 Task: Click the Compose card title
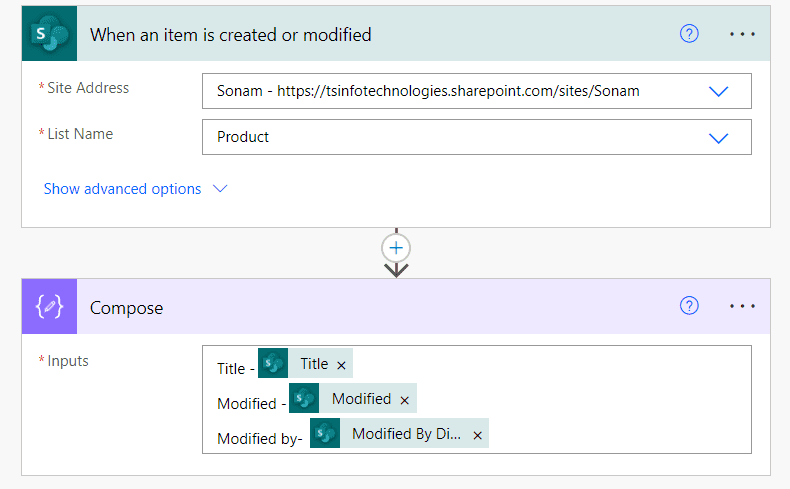point(127,308)
